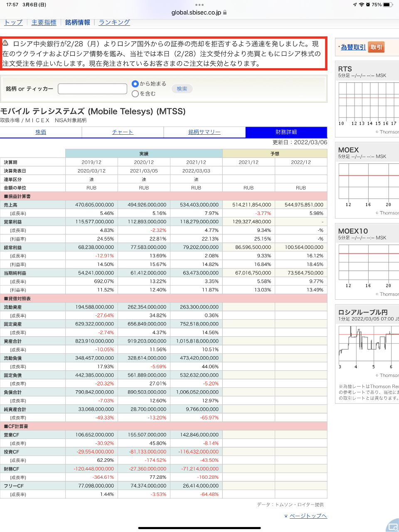The height and width of the screenshot is (532, 399).
Task: Open the 銘柄サマリー tab
Action: click(204, 132)
